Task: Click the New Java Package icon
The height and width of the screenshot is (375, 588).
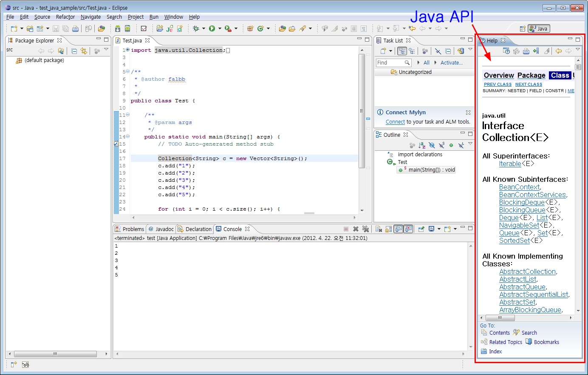Action: click(250, 28)
